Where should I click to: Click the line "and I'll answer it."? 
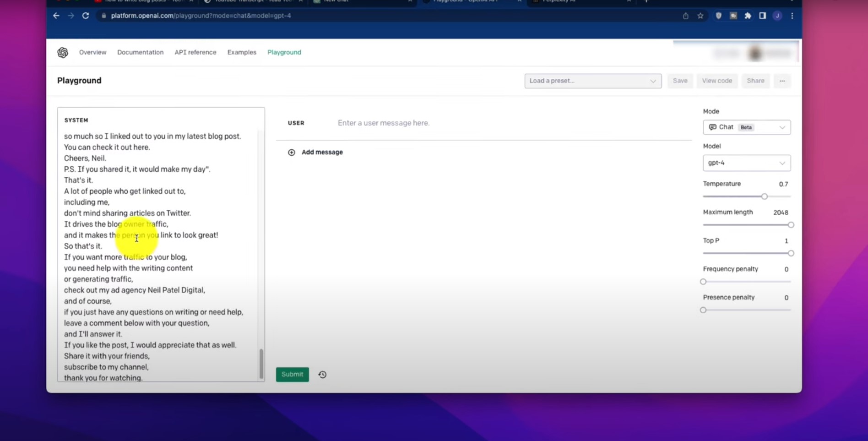pyautogui.click(x=93, y=334)
